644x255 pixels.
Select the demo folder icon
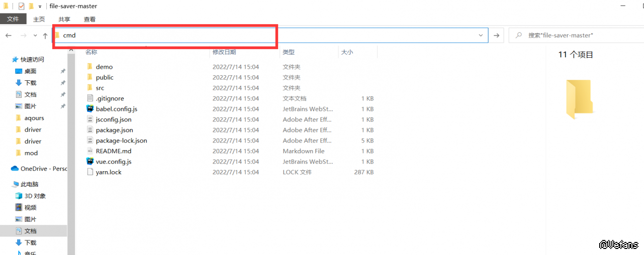tap(89, 66)
